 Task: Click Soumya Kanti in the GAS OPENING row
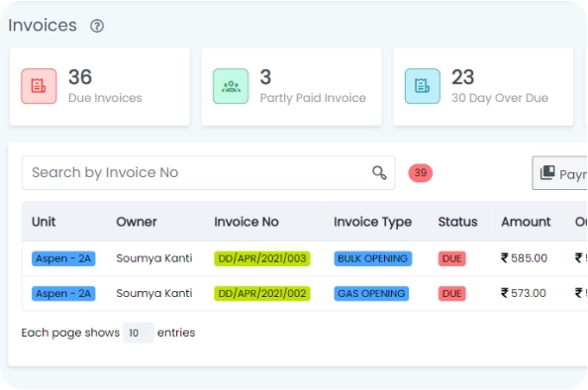(x=154, y=293)
